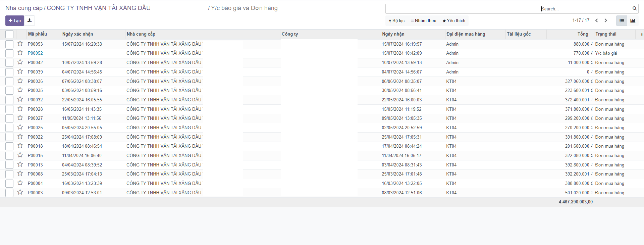Select the checkbox for row P00003

tap(9, 193)
